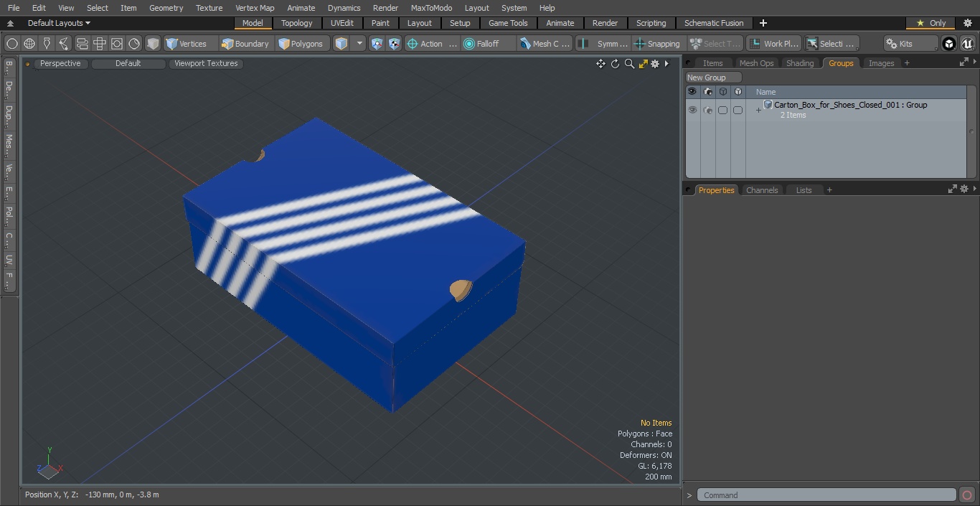Click the globe mesh primitive icon

(29, 44)
